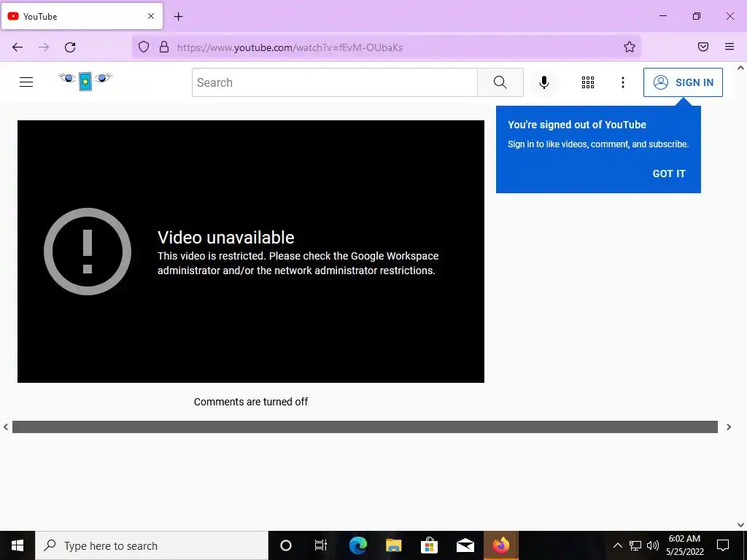
Task: Go back using browser back arrow
Action: coord(18,47)
